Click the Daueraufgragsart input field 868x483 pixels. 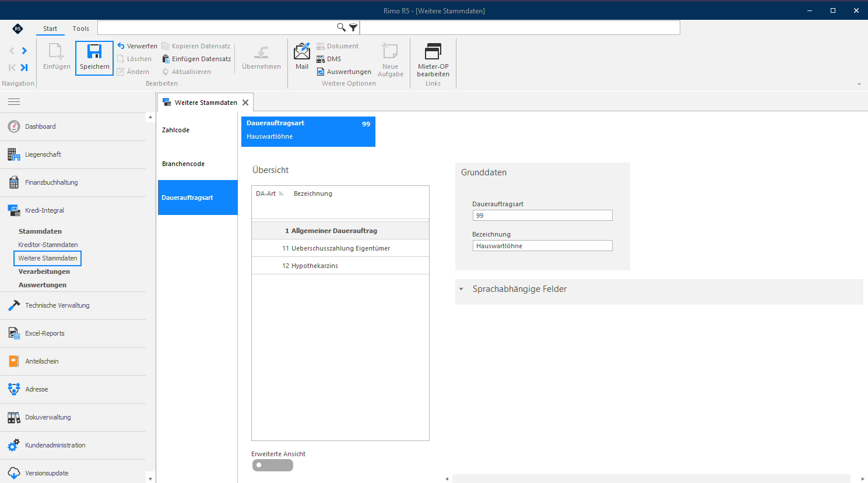point(543,216)
